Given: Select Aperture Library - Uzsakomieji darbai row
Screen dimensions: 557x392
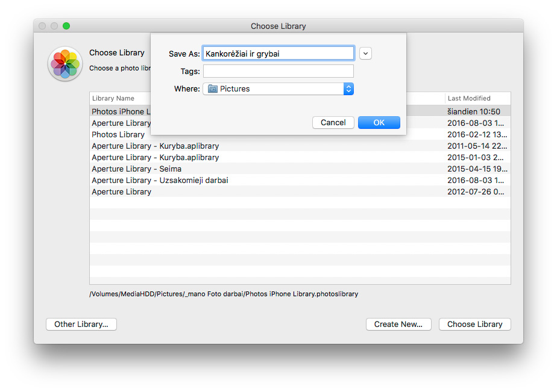Looking at the screenshot, I should 300,180.
